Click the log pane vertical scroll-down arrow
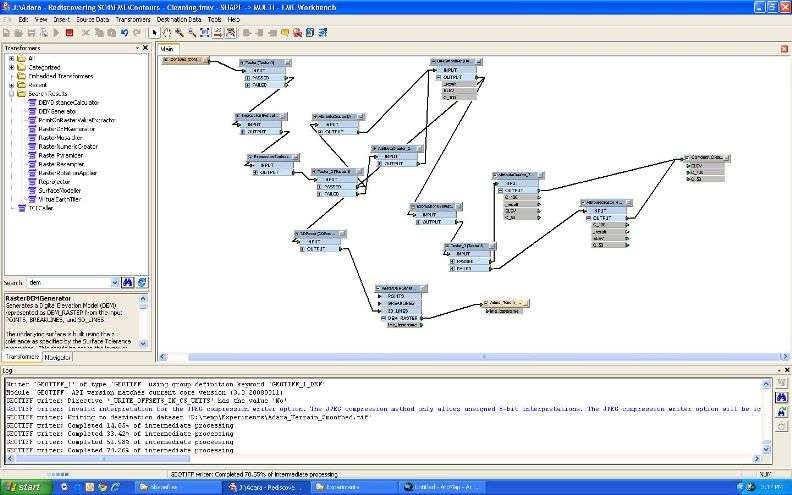Image resolution: width=792 pixels, height=495 pixels. (x=766, y=449)
